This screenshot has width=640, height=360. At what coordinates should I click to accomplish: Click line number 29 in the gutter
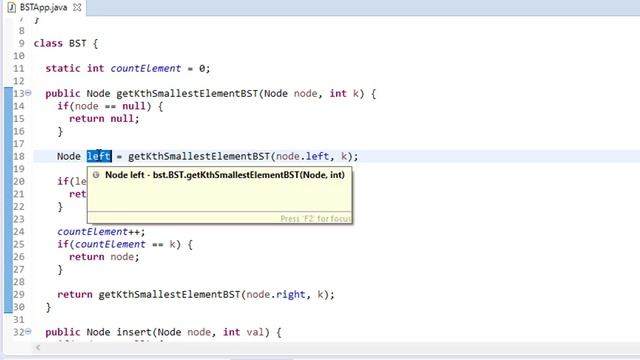click(19, 294)
